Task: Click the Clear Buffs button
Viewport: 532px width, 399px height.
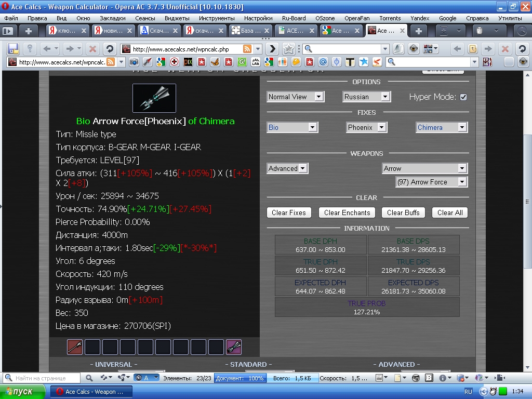Action: coord(403,212)
